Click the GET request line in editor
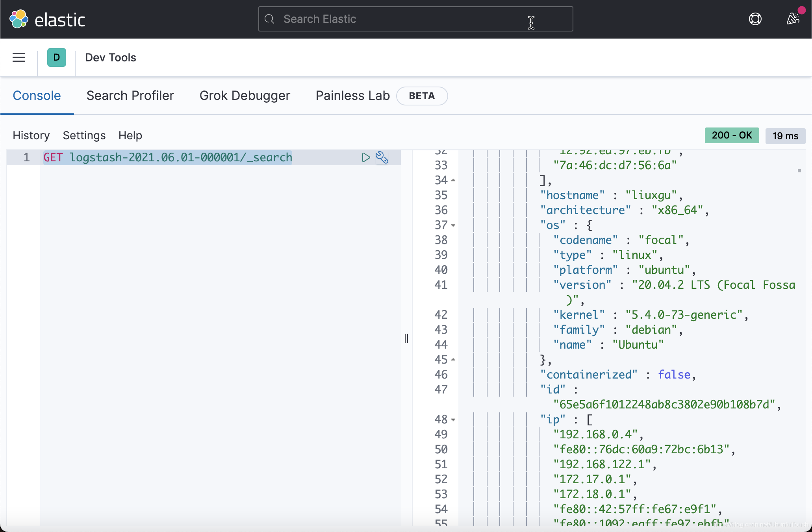Screen dimensions: 812x532 [168, 157]
